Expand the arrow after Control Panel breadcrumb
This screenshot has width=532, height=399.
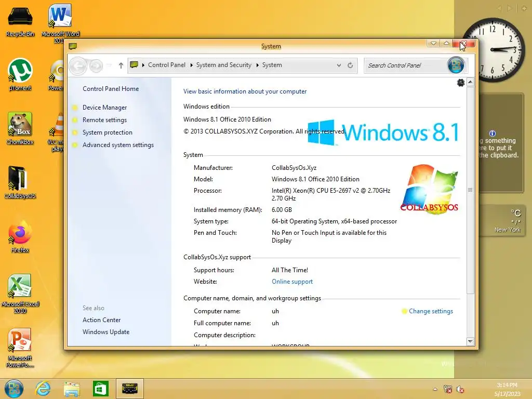click(191, 65)
